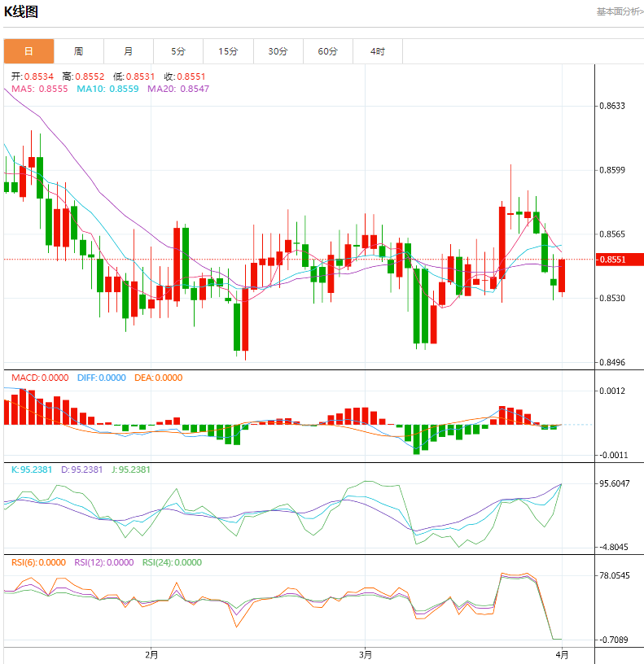This screenshot has width=644, height=664.
Task: Select the 日 daily chart tab
Action: (x=28, y=51)
